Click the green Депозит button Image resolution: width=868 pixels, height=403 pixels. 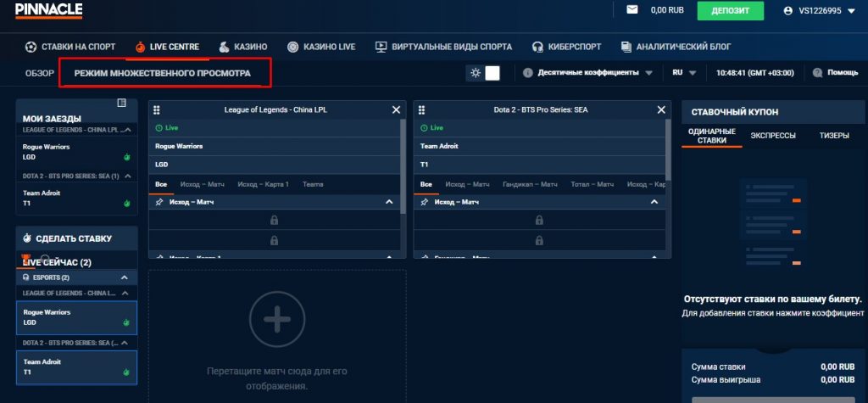point(730,11)
